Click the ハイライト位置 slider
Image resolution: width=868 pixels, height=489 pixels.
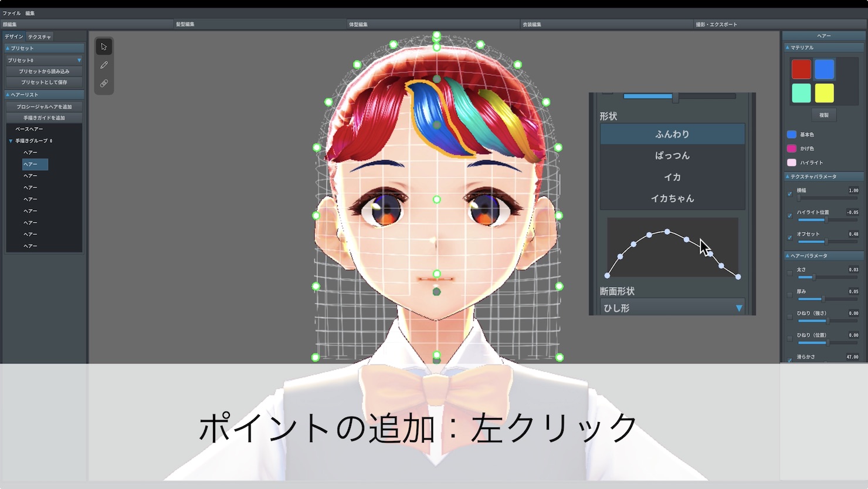[827, 220]
